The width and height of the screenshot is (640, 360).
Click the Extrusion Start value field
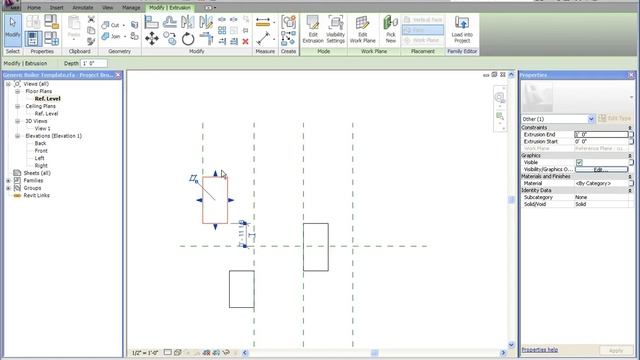point(601,141)
